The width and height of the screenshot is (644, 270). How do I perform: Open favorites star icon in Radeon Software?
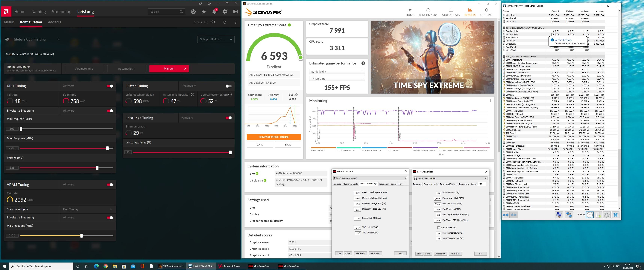point(204,11)
